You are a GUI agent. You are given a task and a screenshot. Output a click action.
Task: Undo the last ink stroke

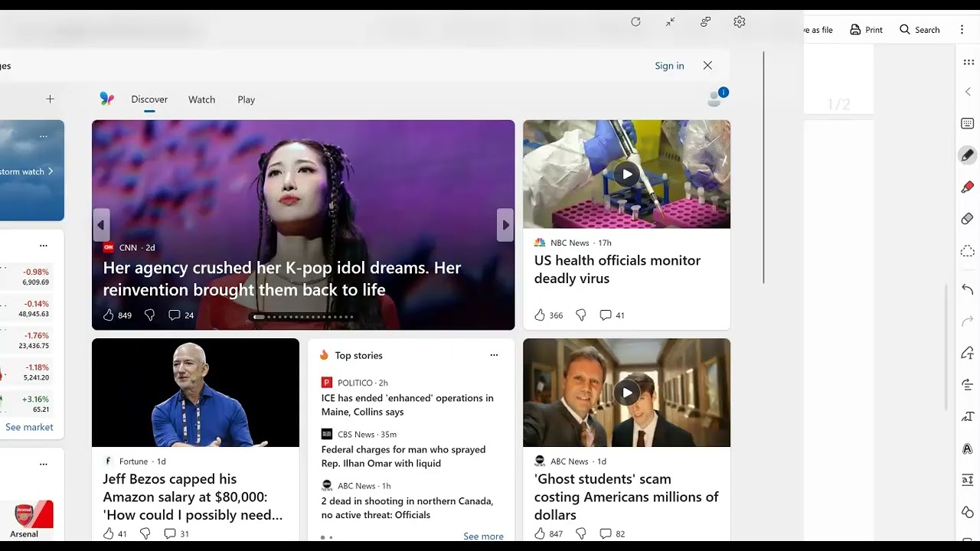tap(968, 289)
